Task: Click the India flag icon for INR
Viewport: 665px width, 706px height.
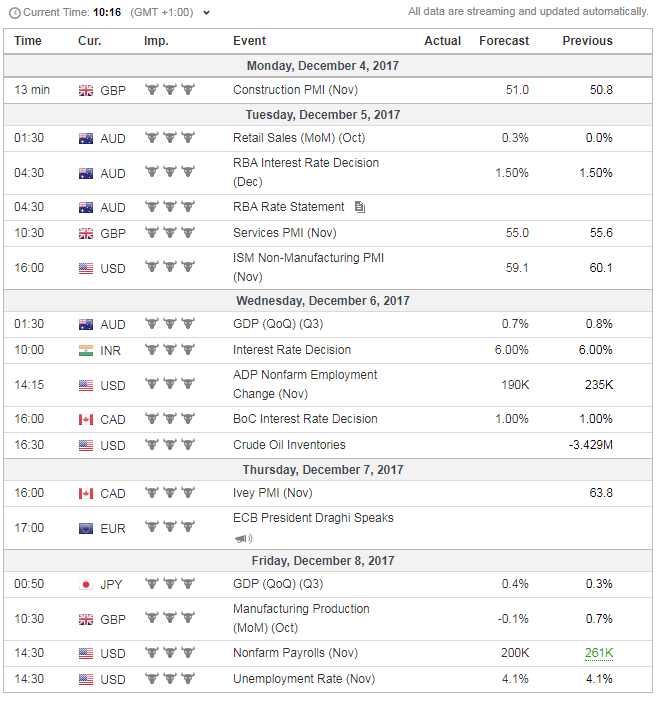Action: coord(86,350)
